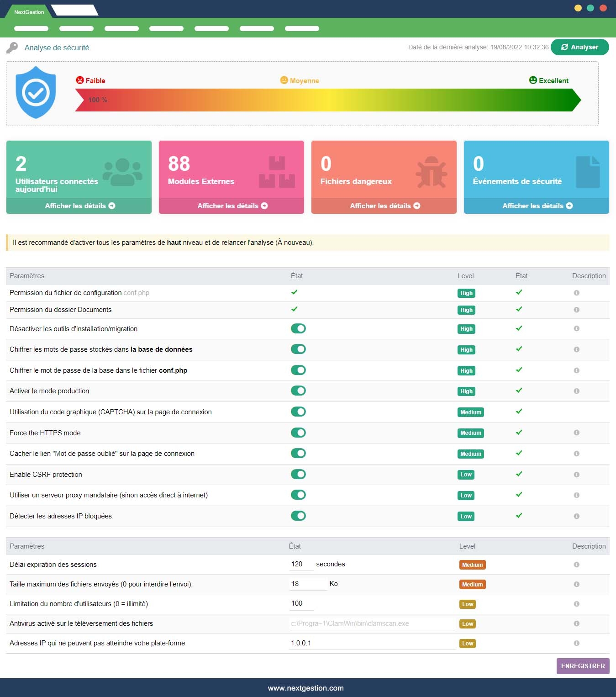Image resolution: width=616 pixels, height=697 pixels.
Task: Switch to the NextGestion tab
Action: click(29, 12)
